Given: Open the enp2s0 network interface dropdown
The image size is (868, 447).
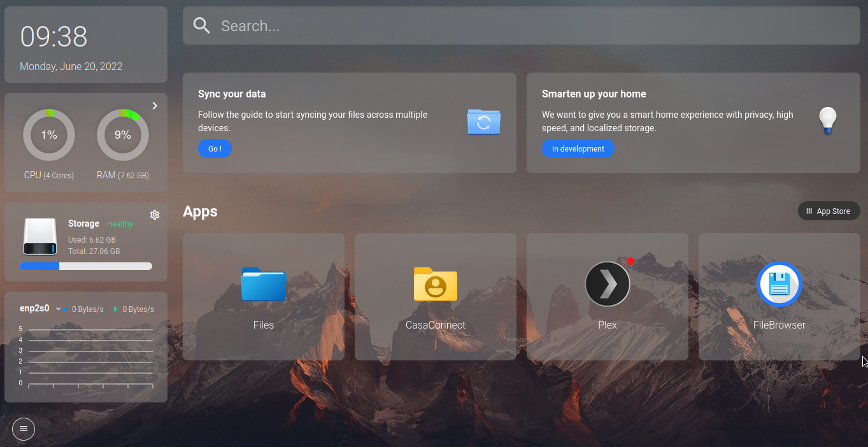Looking at the screenshot, I should click(58, 309).
